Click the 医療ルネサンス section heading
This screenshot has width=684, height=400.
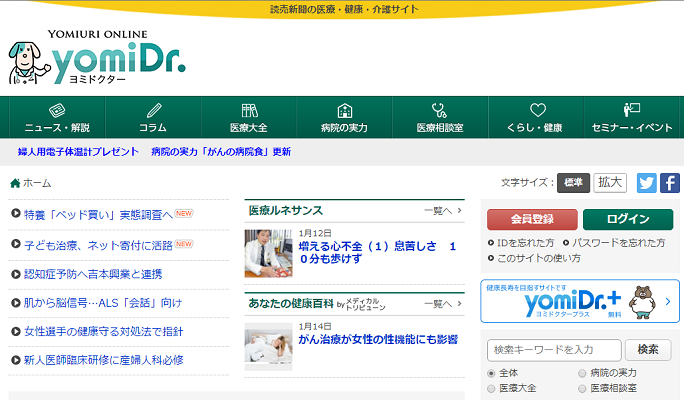[x=286, y=211]
